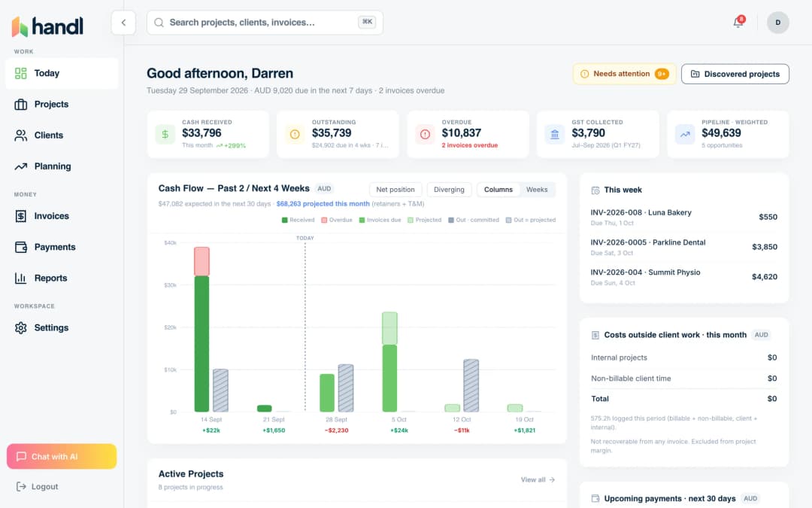
Task: Click the Overdue card alert icon
Action: [x=425, y=135]
